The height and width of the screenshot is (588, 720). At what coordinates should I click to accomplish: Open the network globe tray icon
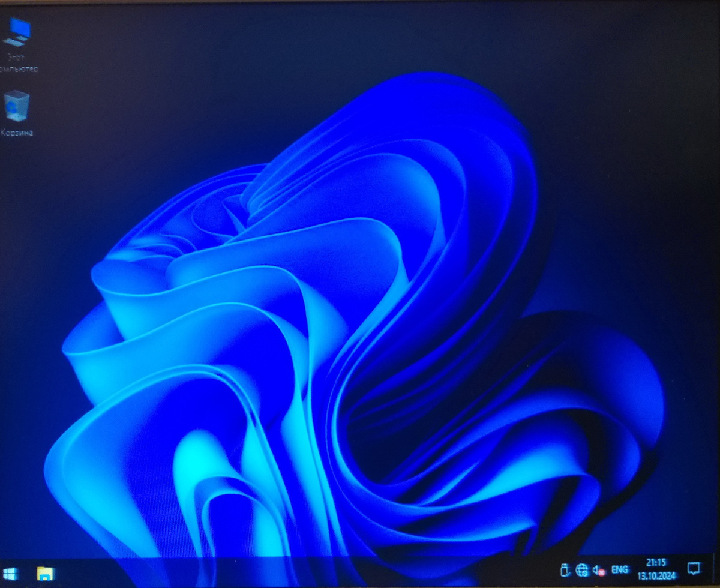click(x=581, y=570)
